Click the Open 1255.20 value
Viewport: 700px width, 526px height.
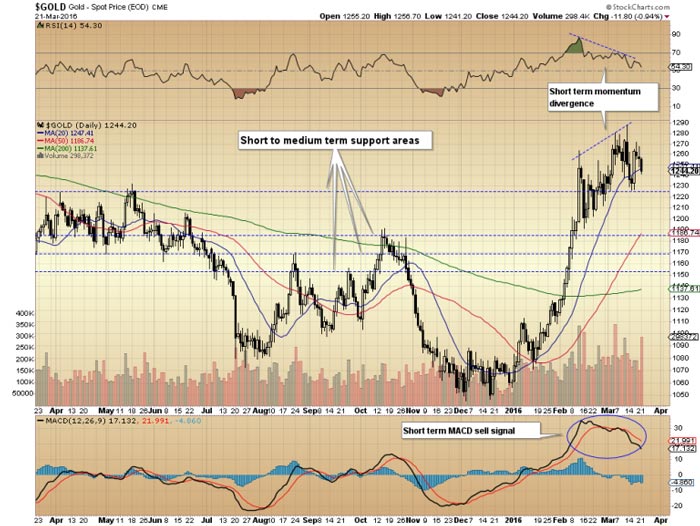(344, 16)
